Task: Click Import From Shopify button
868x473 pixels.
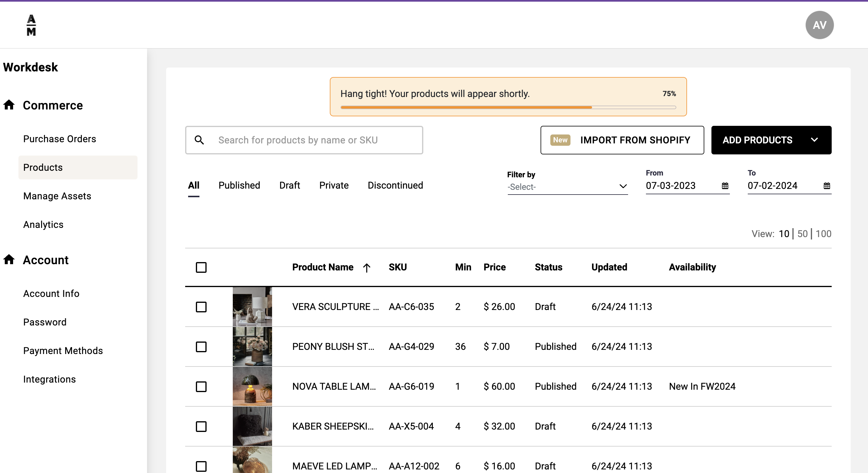Action: tap(622, 140)
